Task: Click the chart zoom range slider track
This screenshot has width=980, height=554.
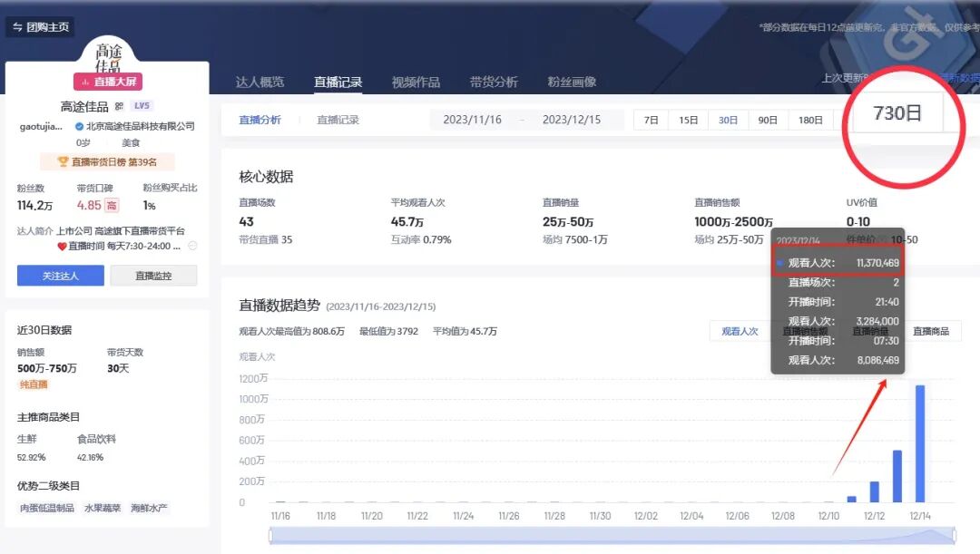Action: pyautogui.click(x=612, y=535)
